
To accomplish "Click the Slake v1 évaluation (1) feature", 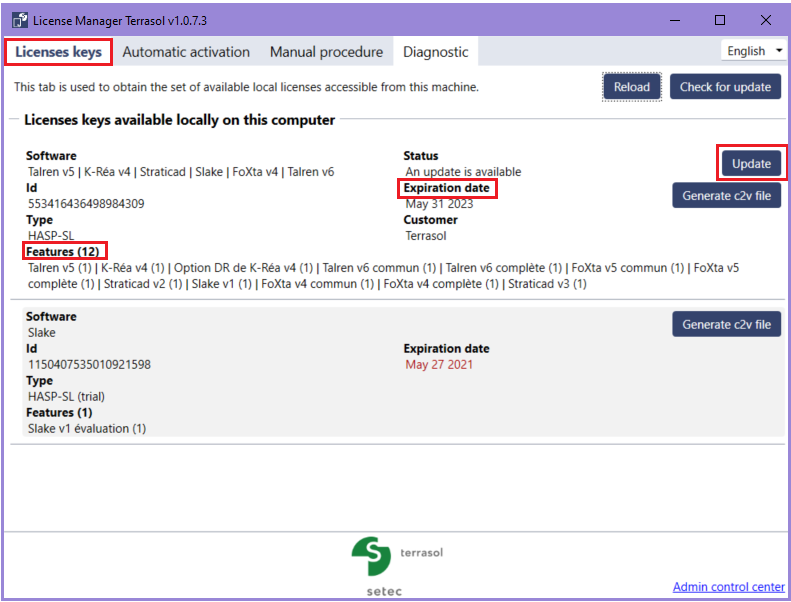I will coord(87,428).
